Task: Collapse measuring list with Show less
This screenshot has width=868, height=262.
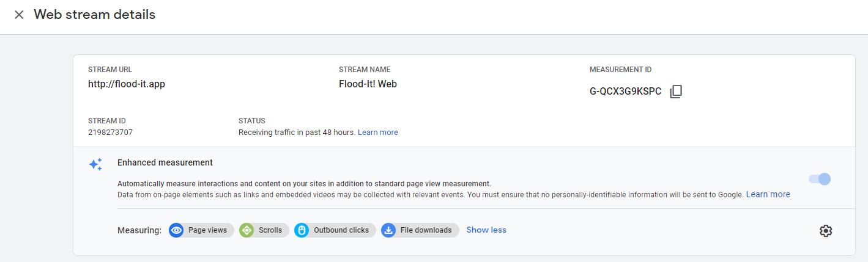Action: tap(486, 230)
